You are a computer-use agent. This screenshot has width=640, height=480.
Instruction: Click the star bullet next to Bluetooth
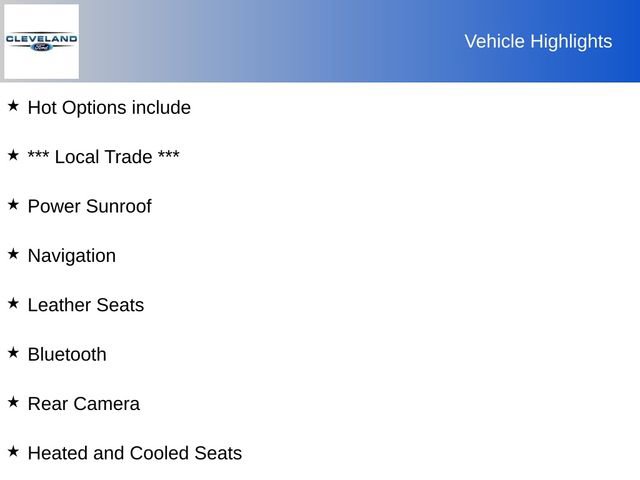[x=13, y=352]
